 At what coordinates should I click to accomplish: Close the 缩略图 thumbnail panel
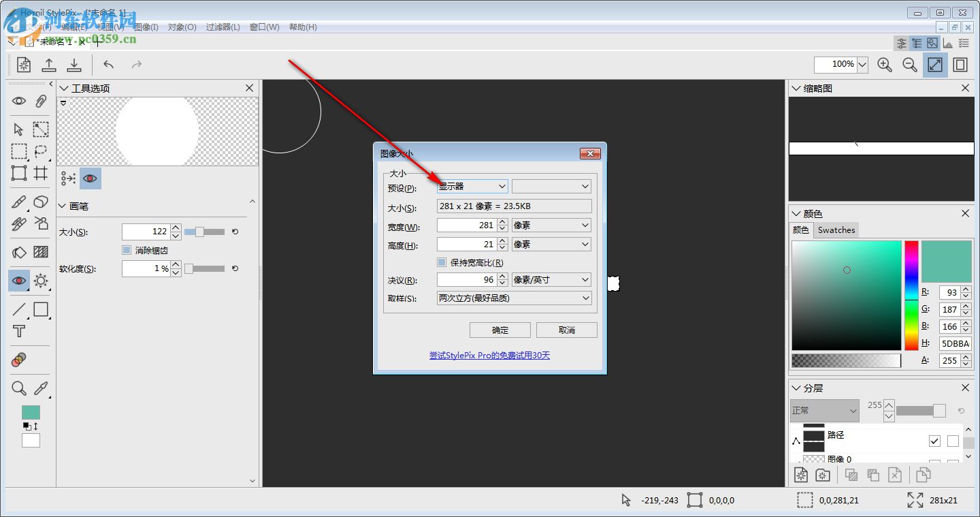click(x=965, y=88)
